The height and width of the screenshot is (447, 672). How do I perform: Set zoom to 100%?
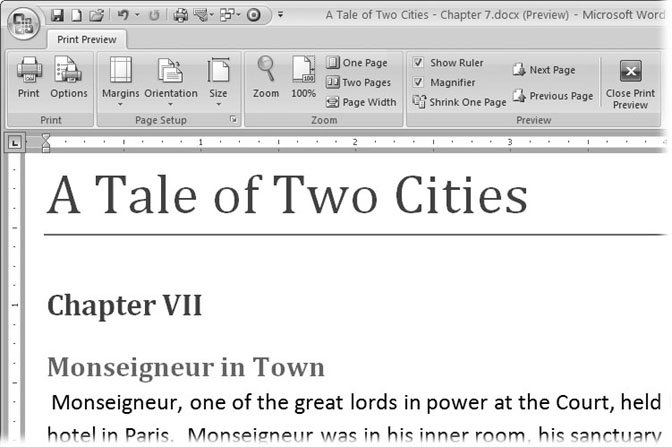point(303,79)
